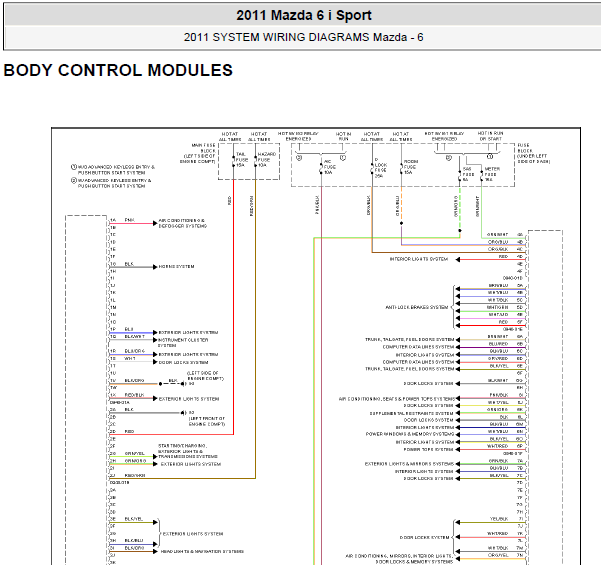Click '(LEFT FRONT OF ENGINE COMPT)' ground label
Viewport: 601px width, 565px height.
[x=207, y=421]
